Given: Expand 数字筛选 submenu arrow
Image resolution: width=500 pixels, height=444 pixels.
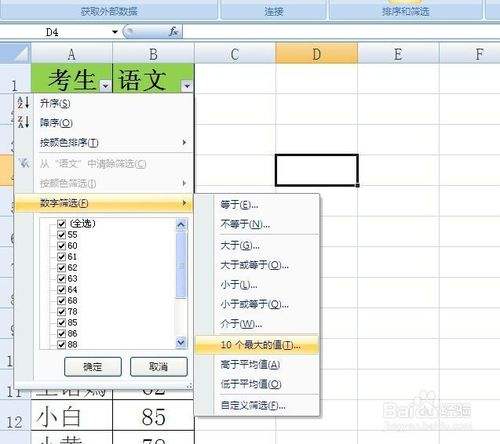Looking at the screenshot, I should (x=184, y=203).
